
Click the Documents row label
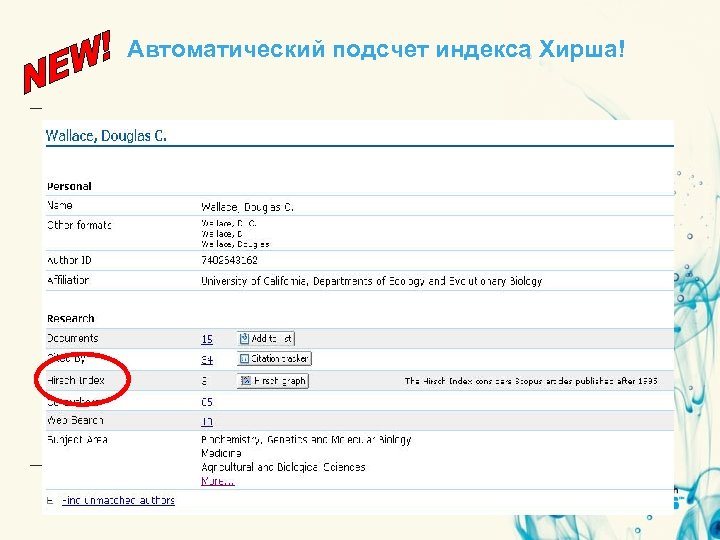click(x=73, y=338)
